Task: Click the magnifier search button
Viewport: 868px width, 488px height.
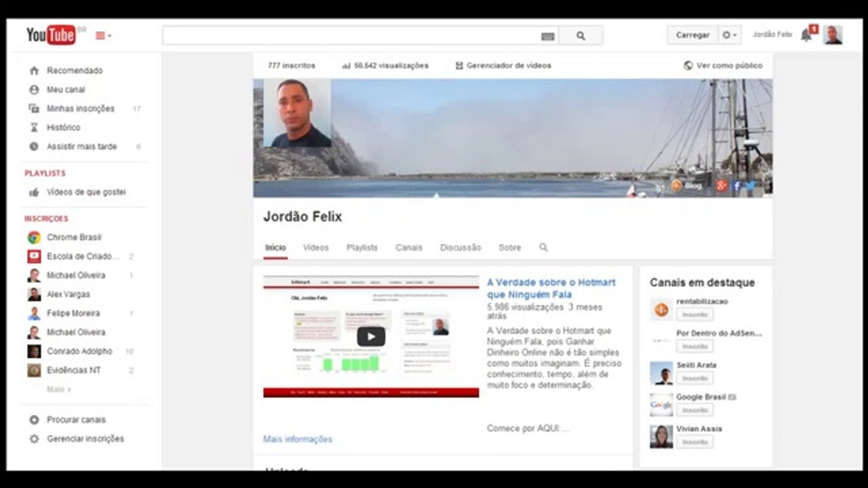Action: pos(580,36)
